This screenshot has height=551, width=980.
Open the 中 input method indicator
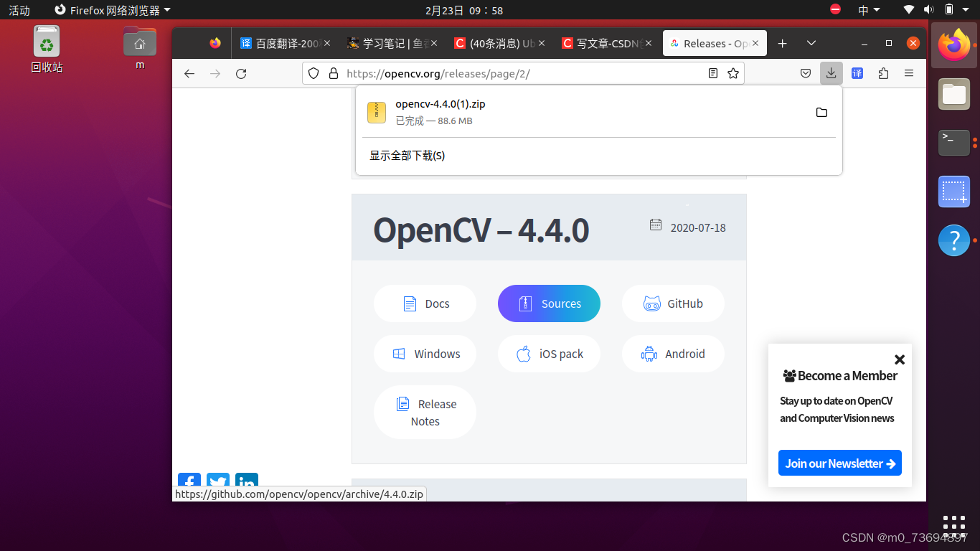[869, 10]
